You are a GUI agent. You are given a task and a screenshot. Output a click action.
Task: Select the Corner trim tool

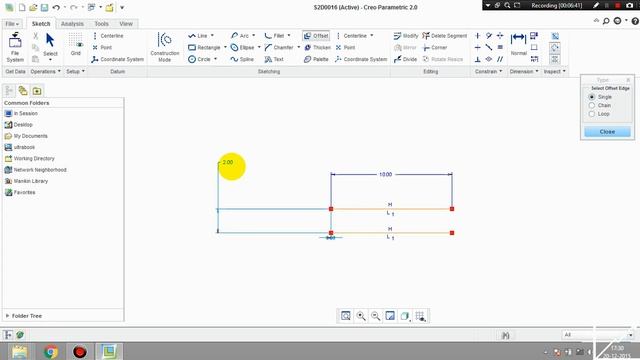(x=435, y=48)
